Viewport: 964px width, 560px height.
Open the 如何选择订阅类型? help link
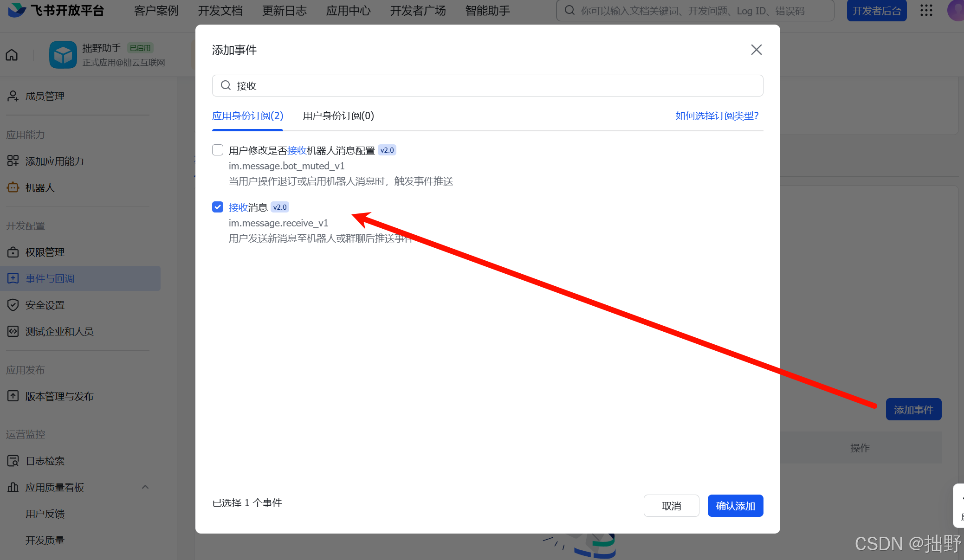coord(717,116)
